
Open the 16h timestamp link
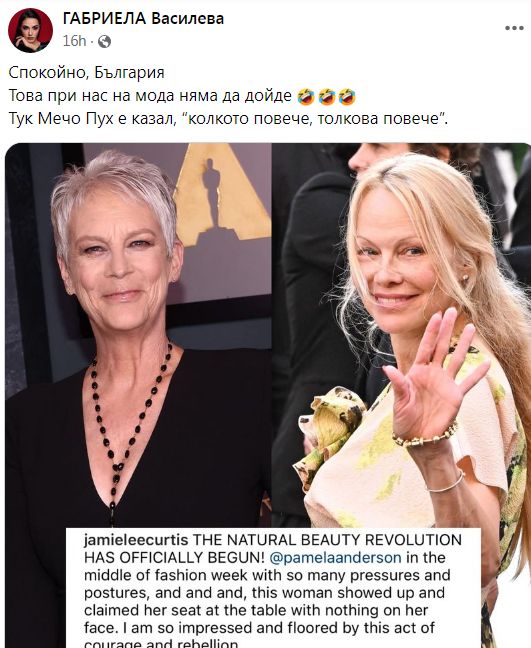pyautogui.click(x=74, y=41)
